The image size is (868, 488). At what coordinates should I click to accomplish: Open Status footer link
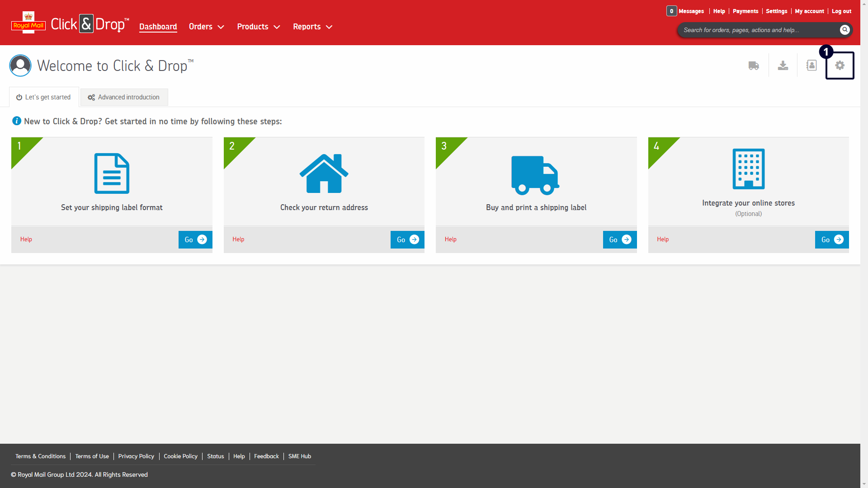click(x=216, y=456)
